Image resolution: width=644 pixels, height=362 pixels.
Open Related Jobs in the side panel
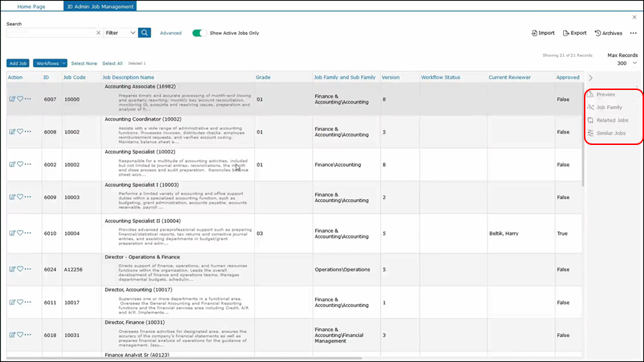click(611, 120)
